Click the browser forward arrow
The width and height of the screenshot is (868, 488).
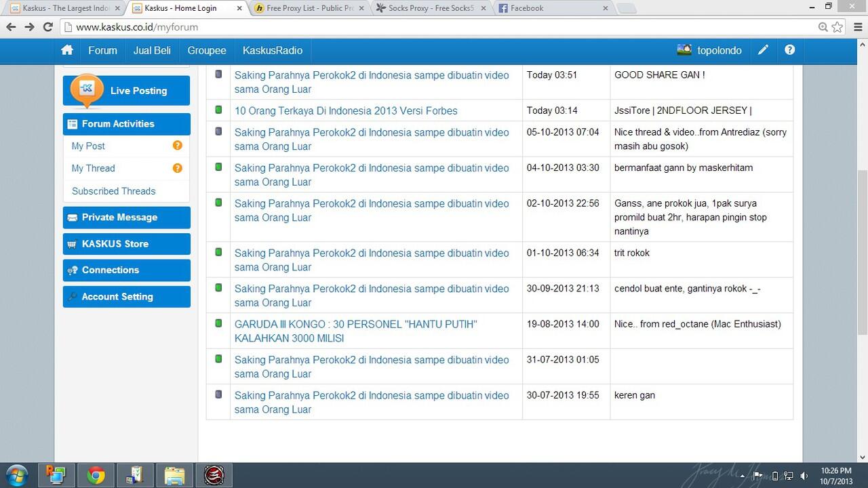[x=29, y=27]
